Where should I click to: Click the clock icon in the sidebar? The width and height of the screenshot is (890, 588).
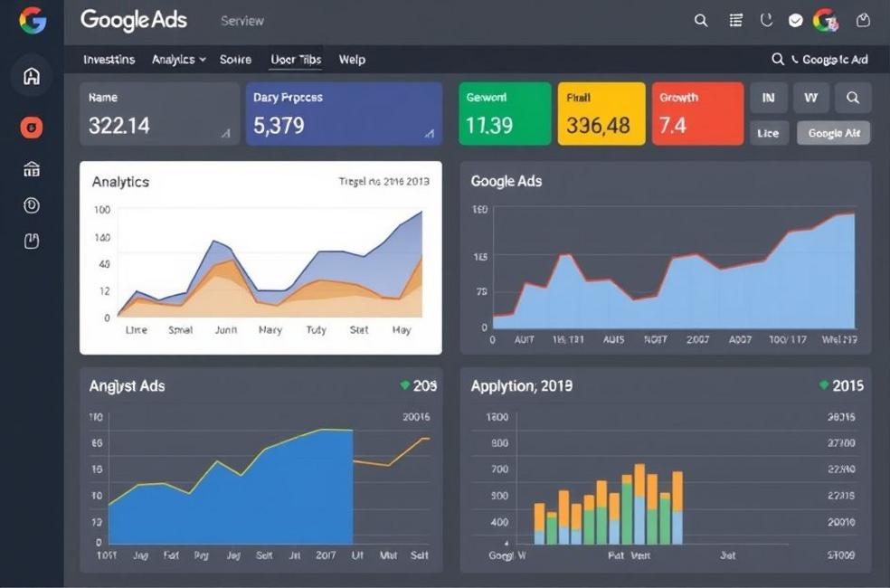(x=32, y=205)
